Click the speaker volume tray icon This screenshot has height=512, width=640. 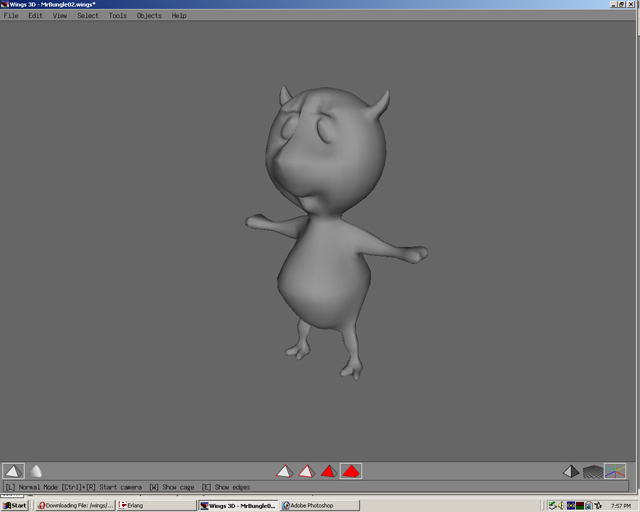pyautogui.click(x=561, y=505)
